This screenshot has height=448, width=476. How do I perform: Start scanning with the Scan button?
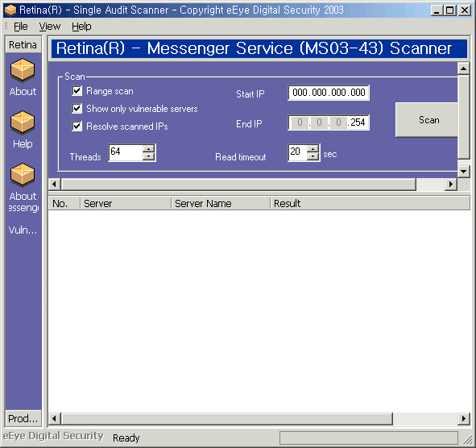[x=426, y=120]
